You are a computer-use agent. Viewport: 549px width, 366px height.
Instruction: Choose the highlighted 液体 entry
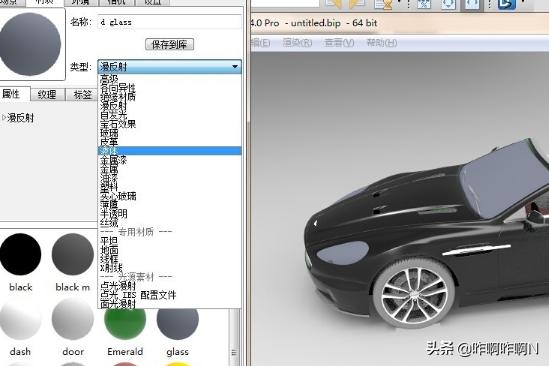(x=169, y=151)
